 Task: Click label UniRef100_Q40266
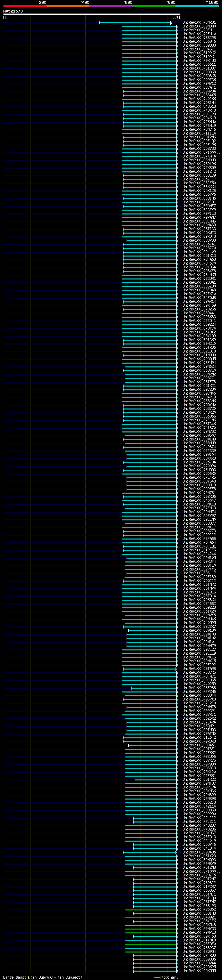(x=199, y=99)
